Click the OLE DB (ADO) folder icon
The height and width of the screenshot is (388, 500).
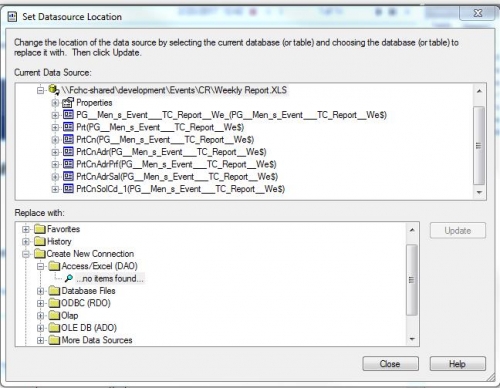tap(54, 328)
